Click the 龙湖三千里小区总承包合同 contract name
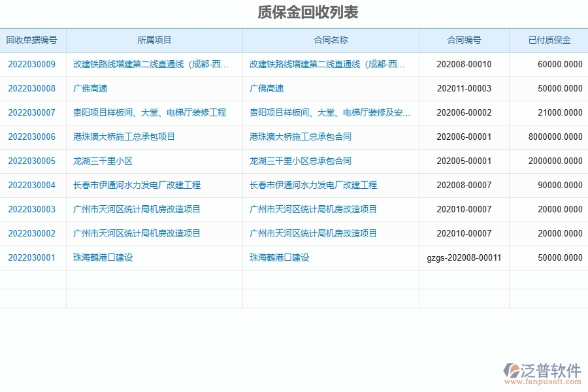This screenshot has width=588, height=392. (302, 161)
